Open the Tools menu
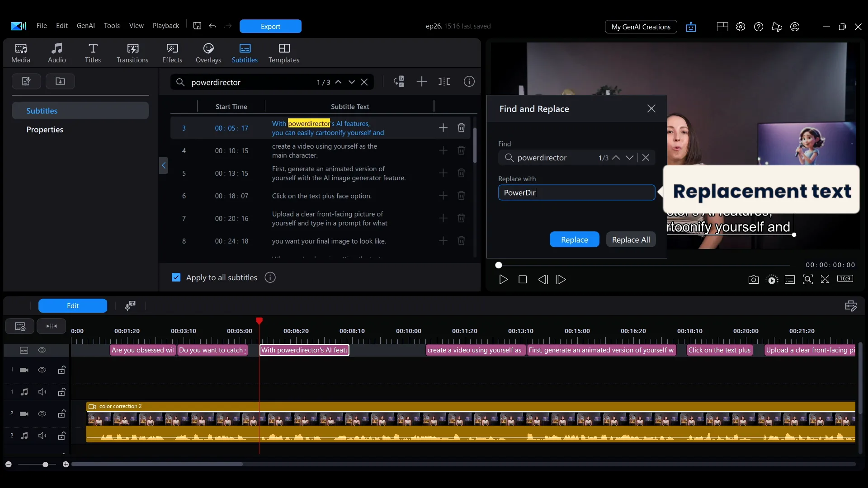This screenshot has height=488, width=868. tap(112, 26)
